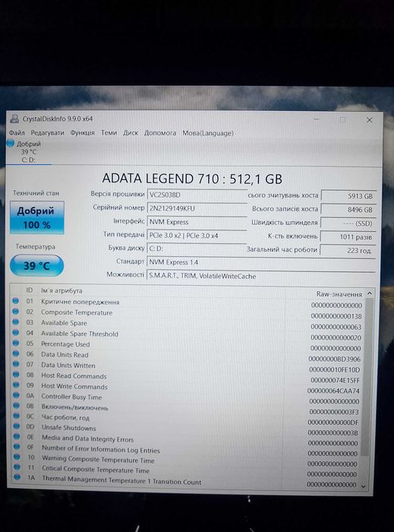Screen dimensions: 394x532
Task: Open the Функція menu
Action: tap(82, 133)
